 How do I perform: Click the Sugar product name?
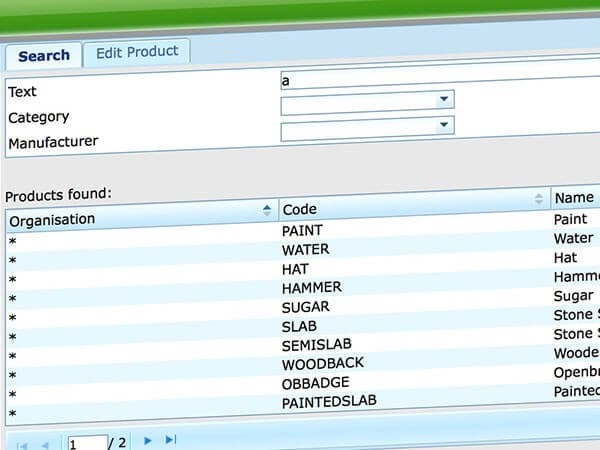pos(573,296)
